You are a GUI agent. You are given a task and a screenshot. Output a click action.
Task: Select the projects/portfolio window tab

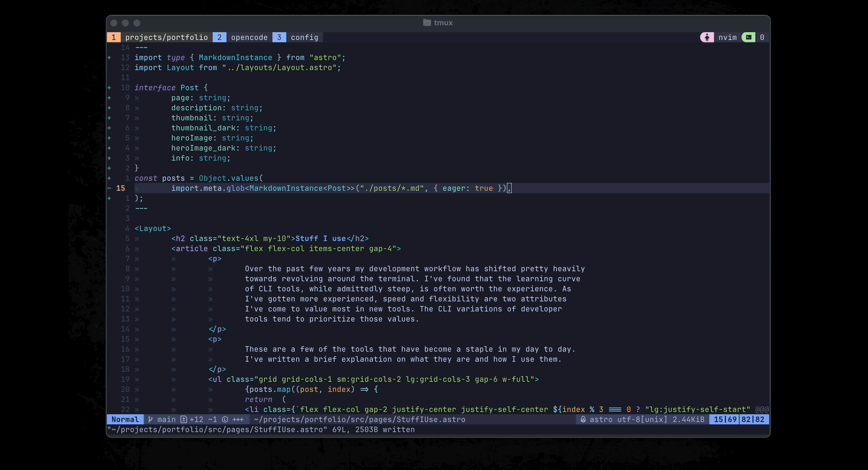[x=166, y=37]
